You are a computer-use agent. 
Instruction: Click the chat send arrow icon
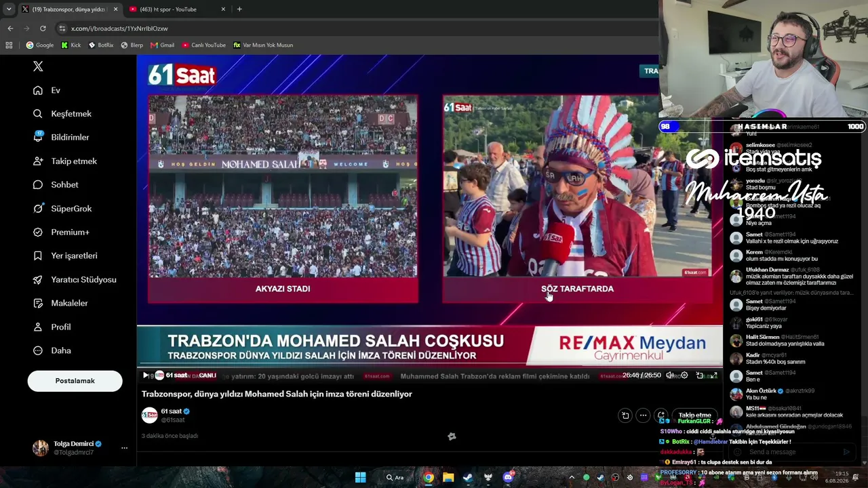(846, 452)
